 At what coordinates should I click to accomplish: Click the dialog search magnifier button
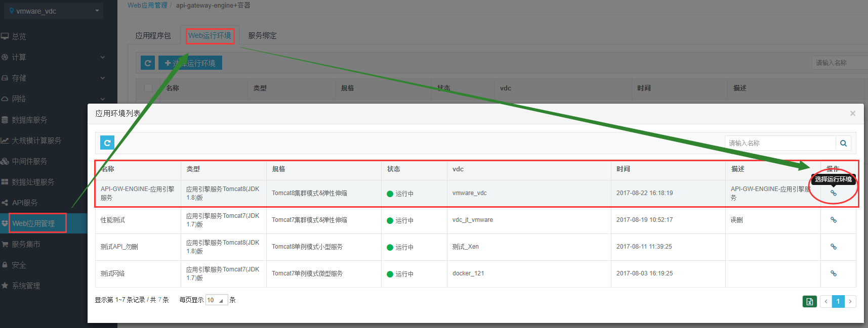[843, 143]
